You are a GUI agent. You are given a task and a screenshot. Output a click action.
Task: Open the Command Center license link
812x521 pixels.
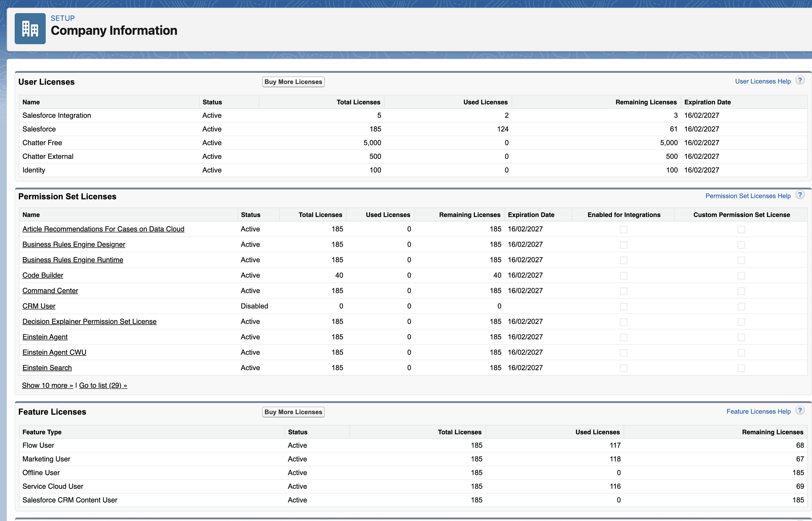(x=50, y=291)
